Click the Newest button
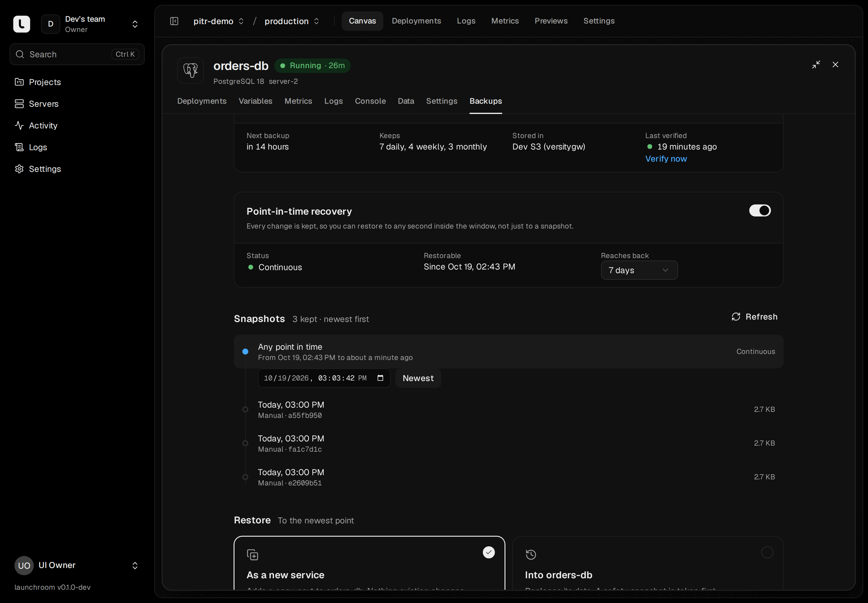 (x=418, y=378)
